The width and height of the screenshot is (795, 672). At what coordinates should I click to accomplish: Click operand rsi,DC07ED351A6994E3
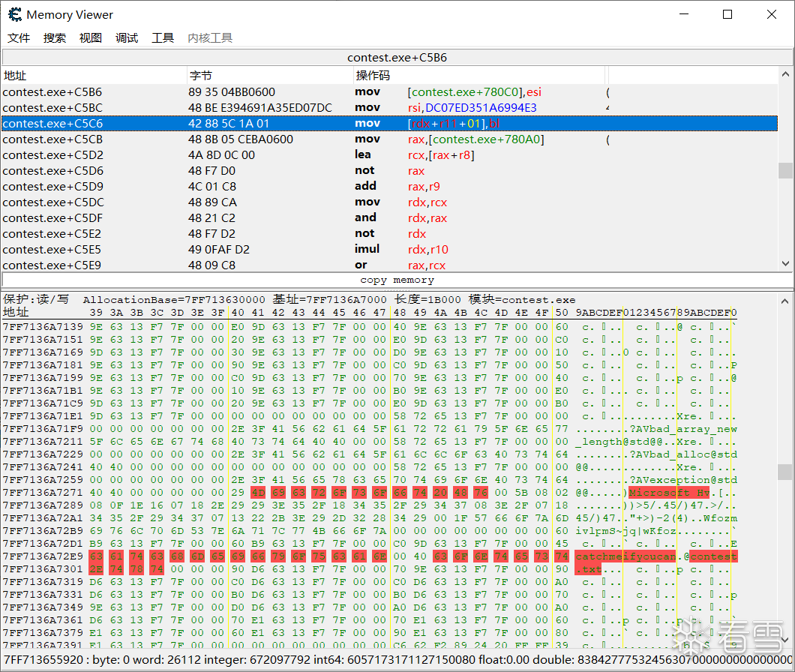(472, 107)
